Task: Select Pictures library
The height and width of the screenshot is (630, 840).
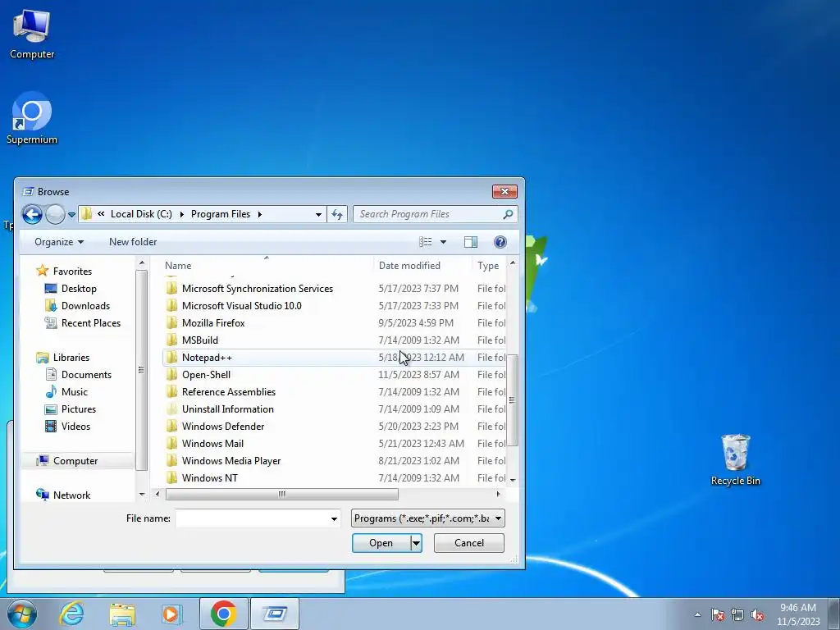Action: pos(78,409)
